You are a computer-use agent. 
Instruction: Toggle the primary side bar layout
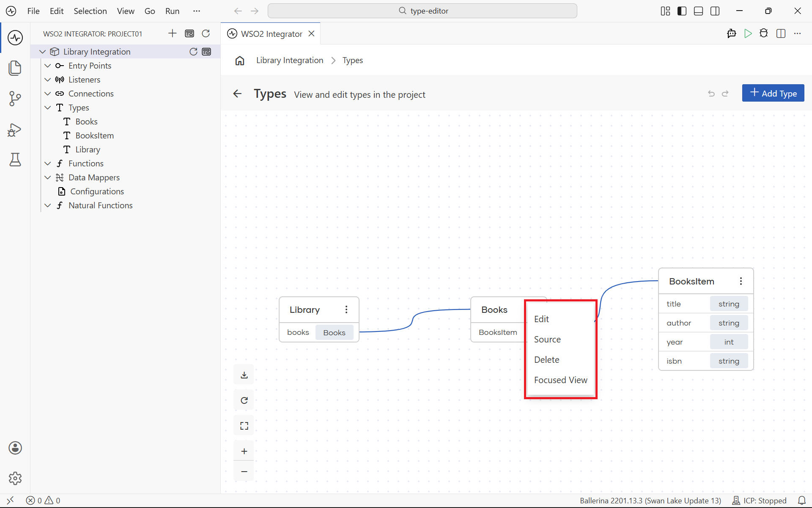[682, 11]
